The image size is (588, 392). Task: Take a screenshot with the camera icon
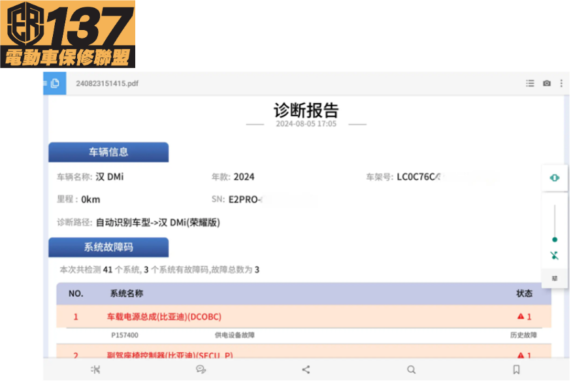coord(547,84)
